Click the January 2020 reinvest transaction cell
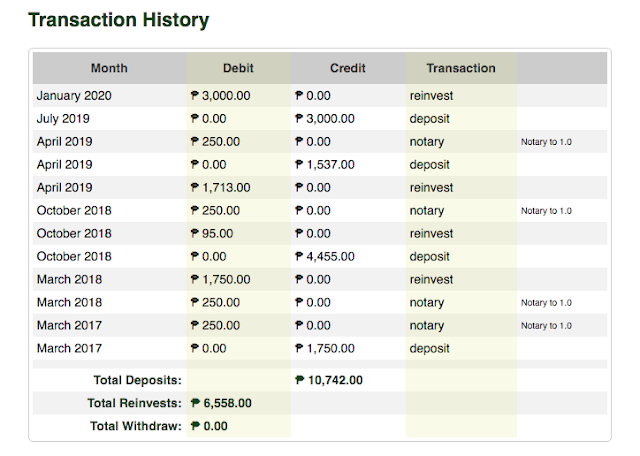The width and height of the screenshot is (640, 456). tap(433, 96)
